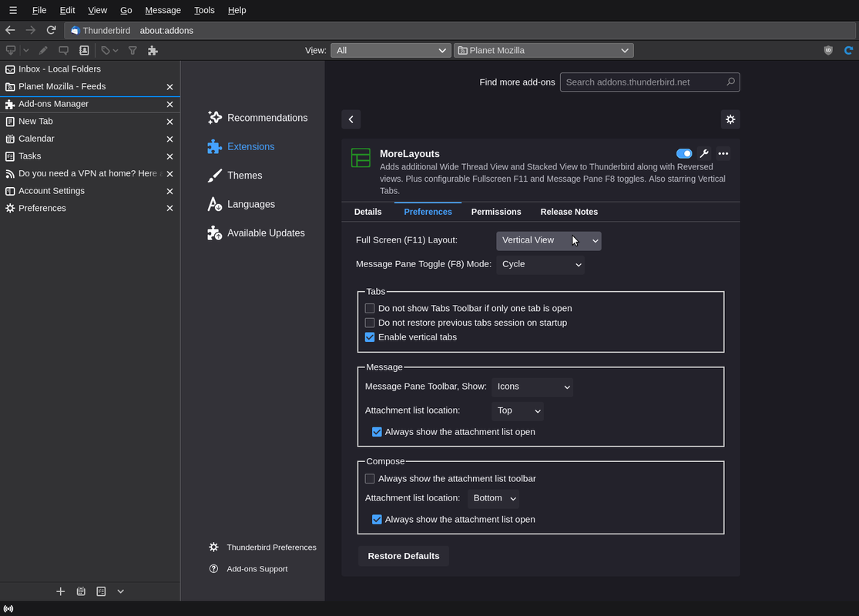This screenshot has width=859, height=616.
Task: Close the Add-ons Manager tab
Action: click(169, 104)
